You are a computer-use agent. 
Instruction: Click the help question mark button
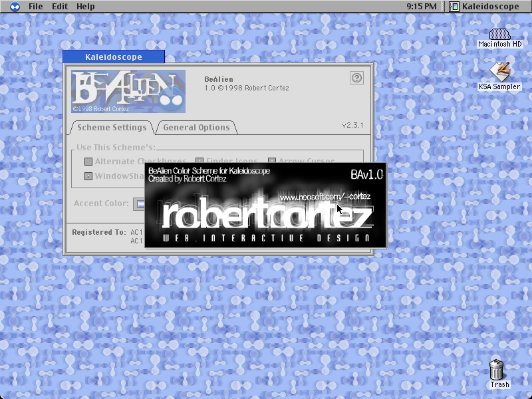point(356,78)
